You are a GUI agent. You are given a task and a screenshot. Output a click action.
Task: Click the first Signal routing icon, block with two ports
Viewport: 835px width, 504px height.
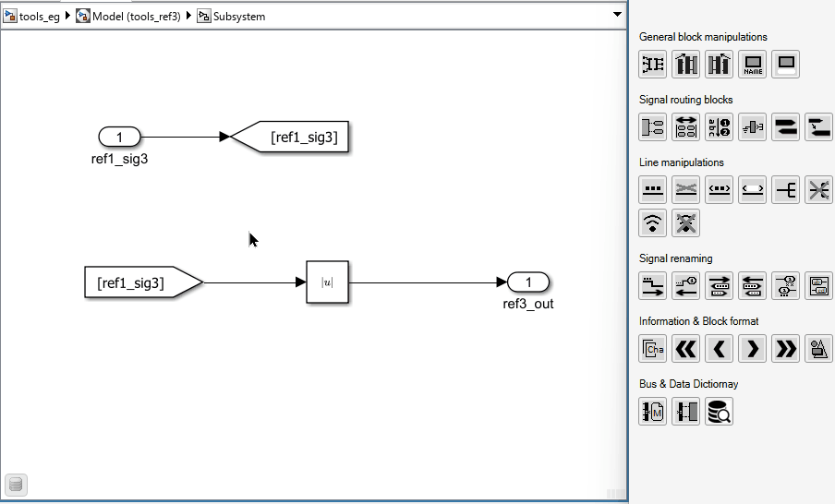coord(652,127)
